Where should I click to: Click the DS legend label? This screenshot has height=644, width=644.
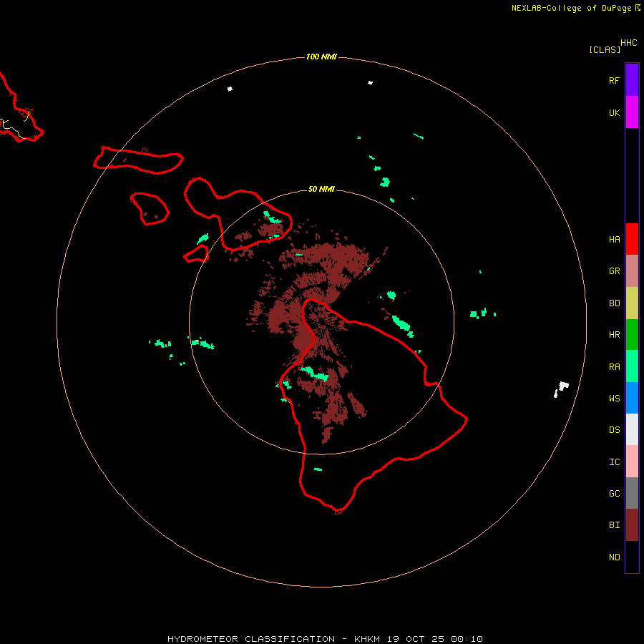click(614, 429)
